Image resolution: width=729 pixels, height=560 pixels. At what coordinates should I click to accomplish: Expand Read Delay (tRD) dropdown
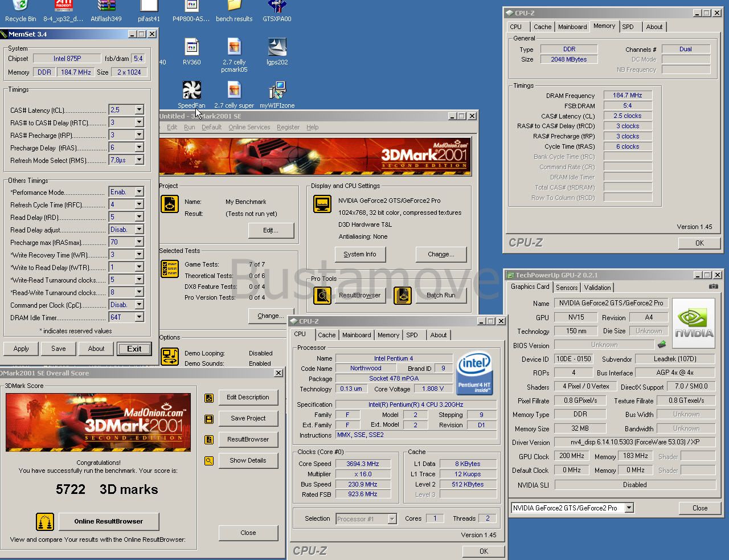[x=139, y=217]
